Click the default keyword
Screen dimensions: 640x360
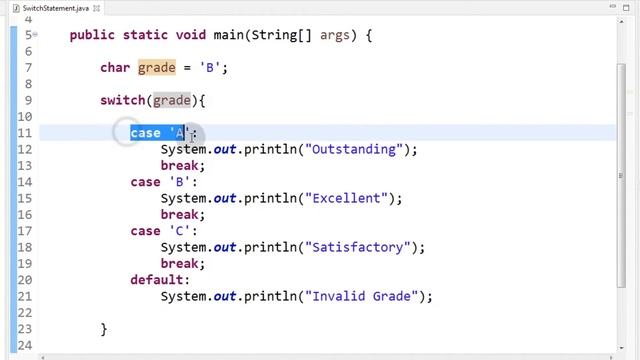[157, 280]
